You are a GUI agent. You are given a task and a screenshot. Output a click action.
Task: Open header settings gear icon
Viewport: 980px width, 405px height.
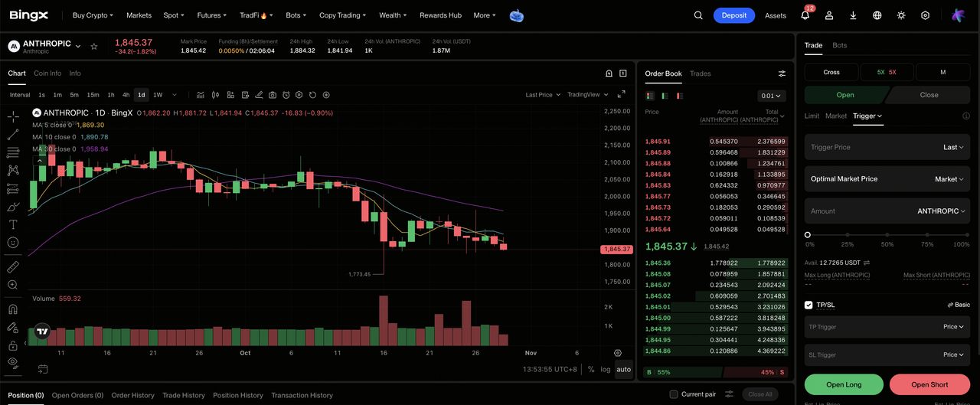[925, 15]
